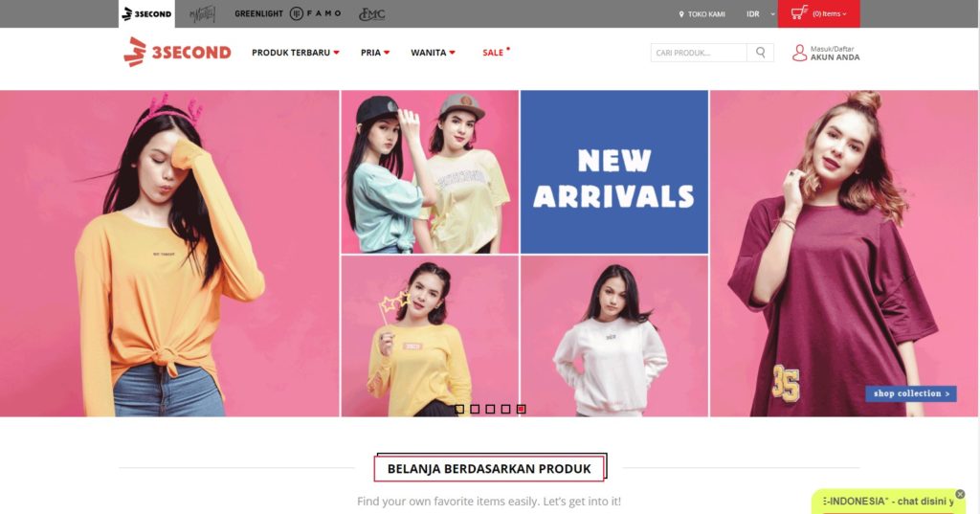Click the 3Second main logo

177,52
